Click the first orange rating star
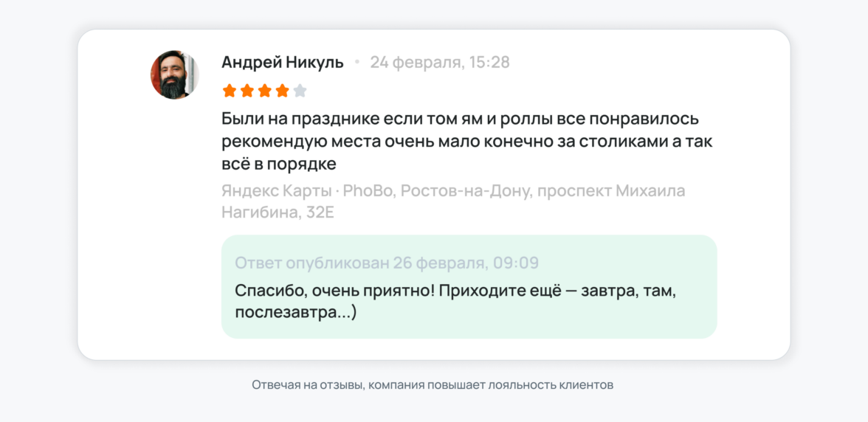The width and height of the screenshot is (868, 422). click(230, 91)
